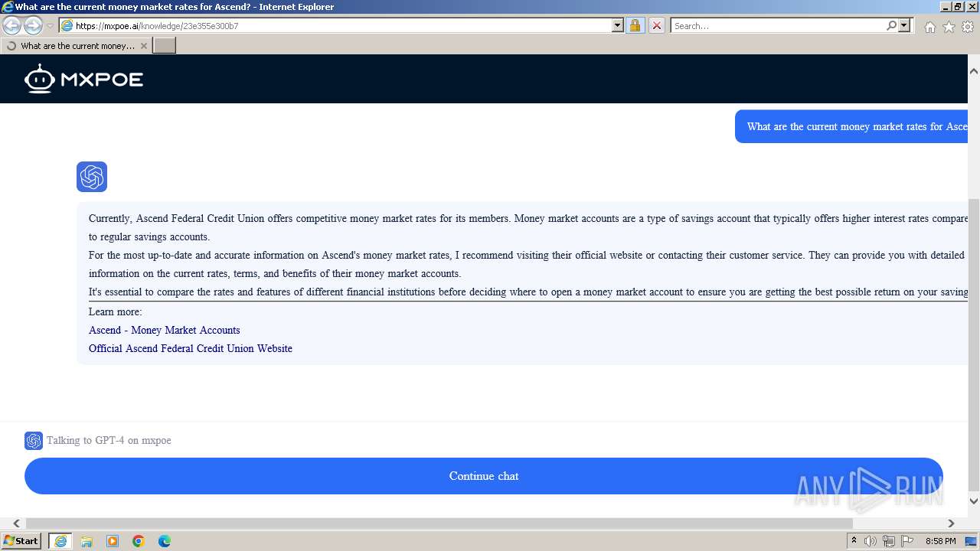Click the network tray icon
This screenshot has height=551, width=980.
(889, 541)
